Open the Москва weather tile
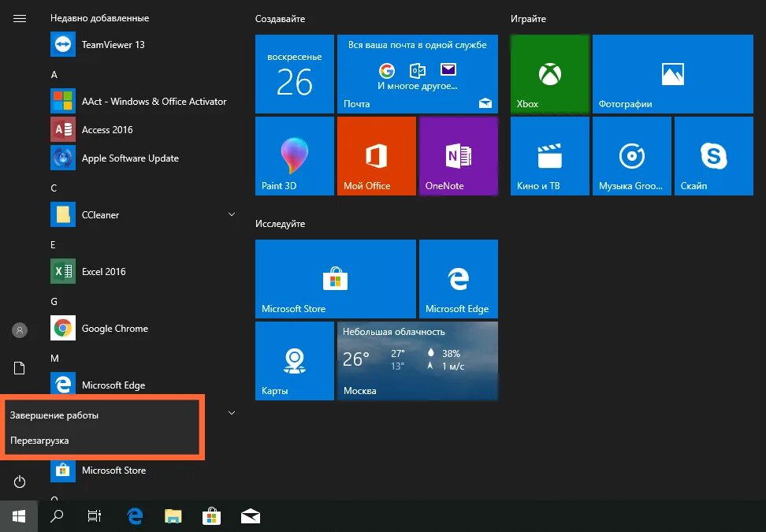The height and width of the screenshot is (532, 766). coord(418,361)
